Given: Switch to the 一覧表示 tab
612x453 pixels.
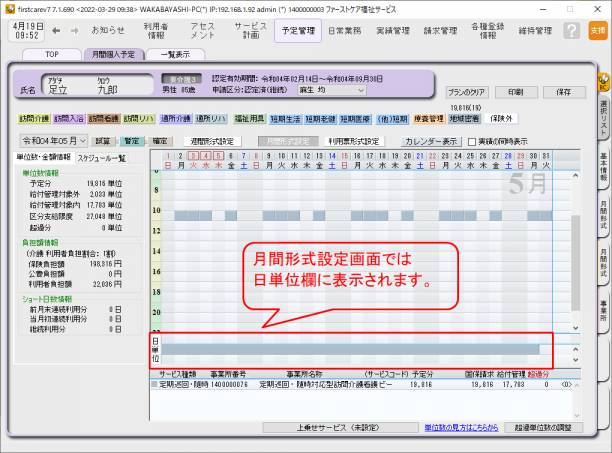Looking at the screenshot, I should click(175, 54).
